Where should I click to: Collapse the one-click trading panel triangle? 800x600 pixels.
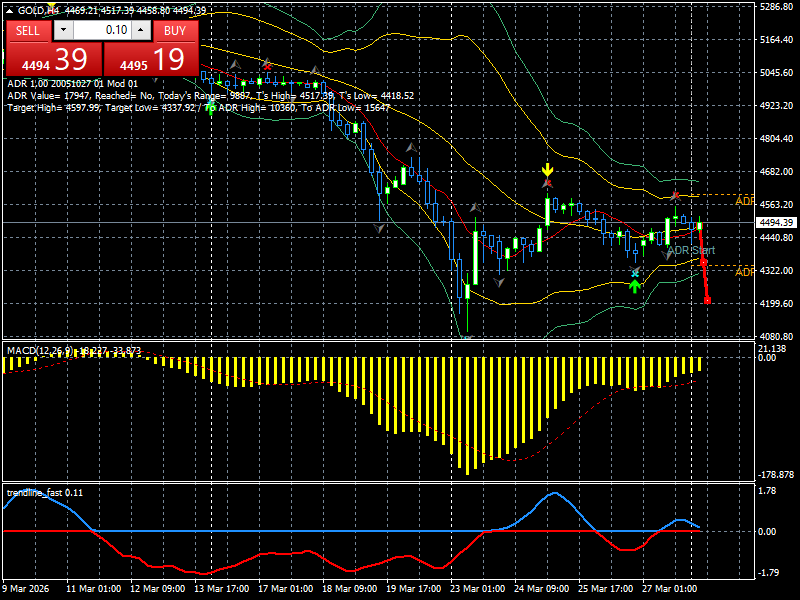(9, 10)
